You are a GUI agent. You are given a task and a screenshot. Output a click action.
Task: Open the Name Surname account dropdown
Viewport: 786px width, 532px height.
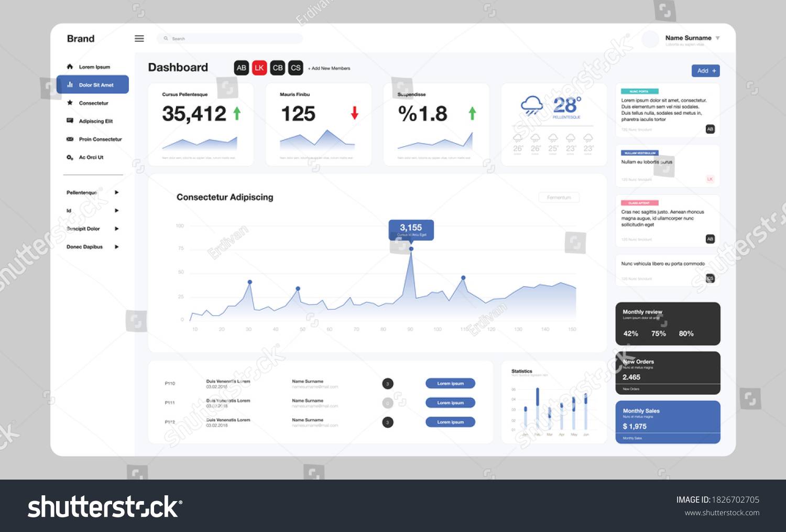click(x=717, y=38)
